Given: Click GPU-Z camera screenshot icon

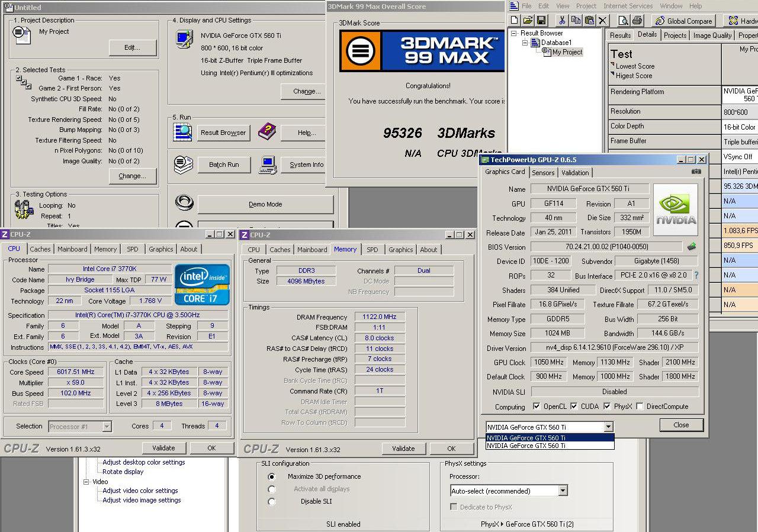Looking at the screenshot, I should pos(696,172).
